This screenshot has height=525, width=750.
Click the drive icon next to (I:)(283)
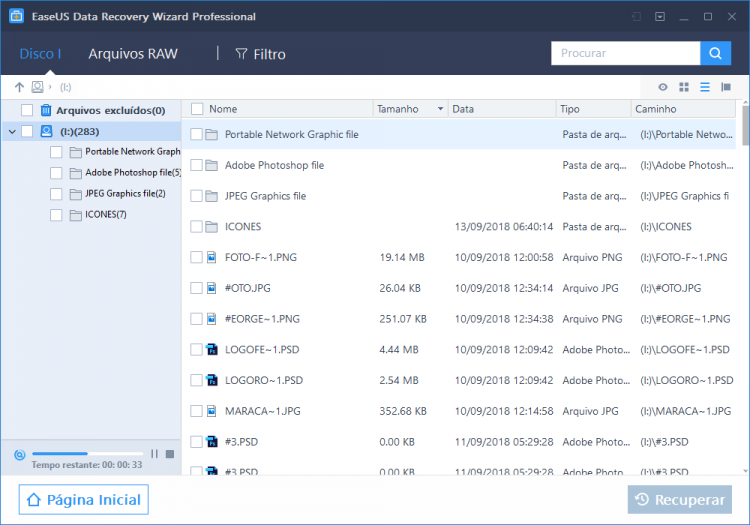point(46,131)
